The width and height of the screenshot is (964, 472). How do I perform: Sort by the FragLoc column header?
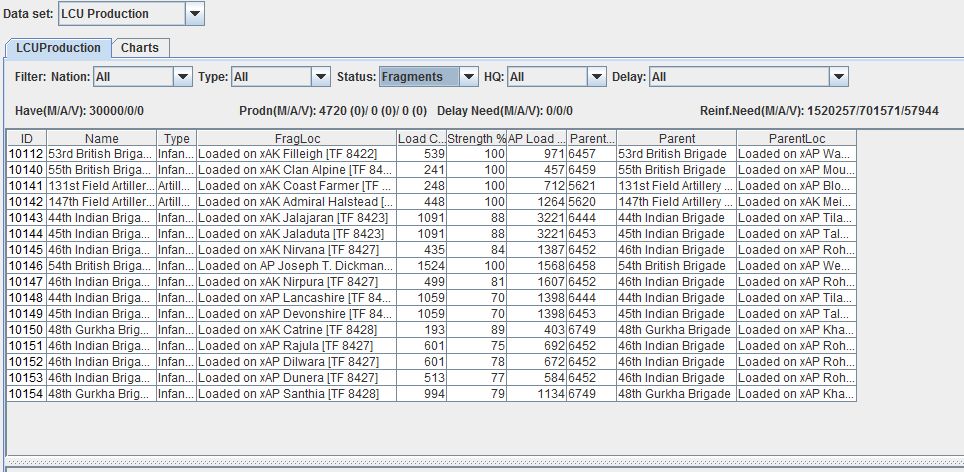tap(296, 138)
